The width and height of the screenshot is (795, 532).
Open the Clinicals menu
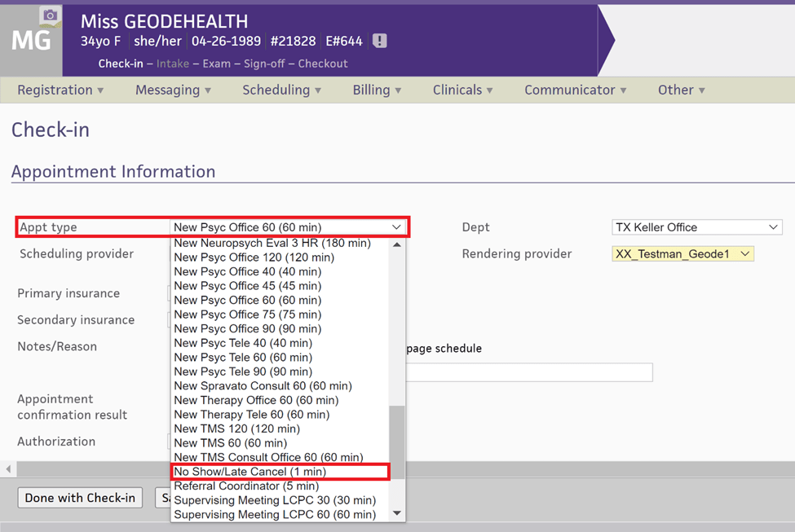(462, 90)
